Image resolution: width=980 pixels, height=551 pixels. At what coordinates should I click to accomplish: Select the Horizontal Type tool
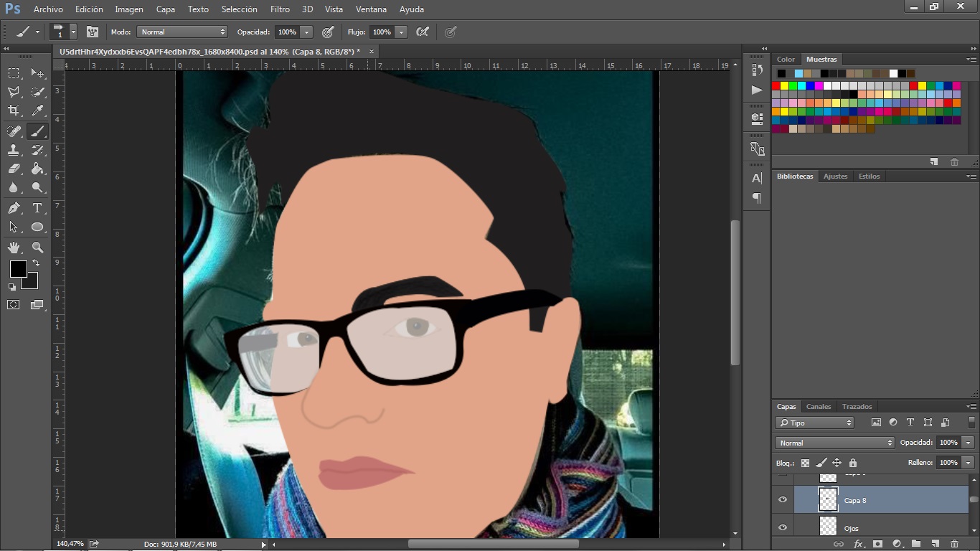tap(37, 208)
